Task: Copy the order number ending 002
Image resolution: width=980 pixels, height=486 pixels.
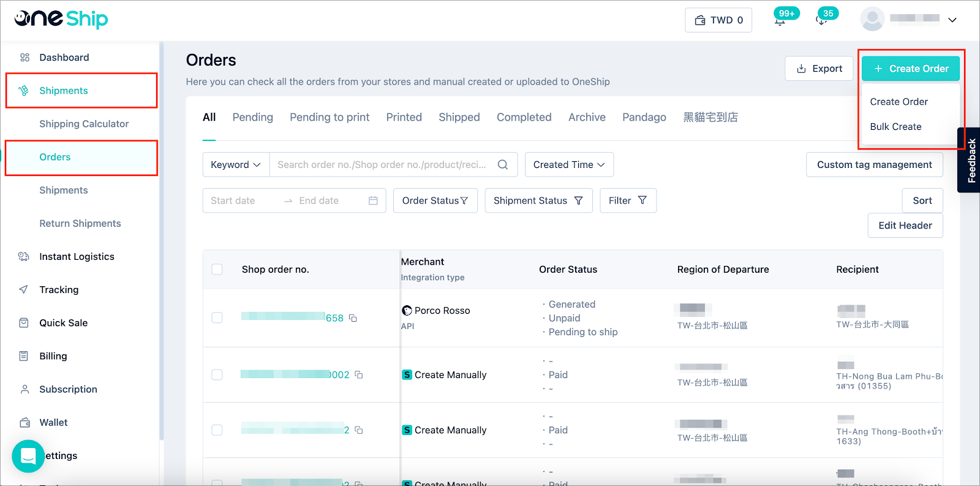Action: click(x=359, y=374)
